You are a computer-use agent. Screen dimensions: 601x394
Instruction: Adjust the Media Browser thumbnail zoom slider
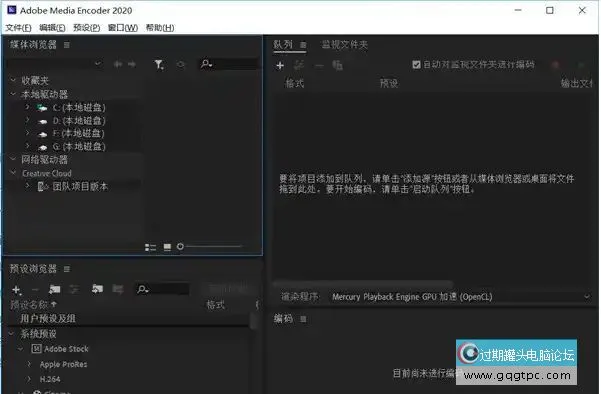[x=210, y=246]
